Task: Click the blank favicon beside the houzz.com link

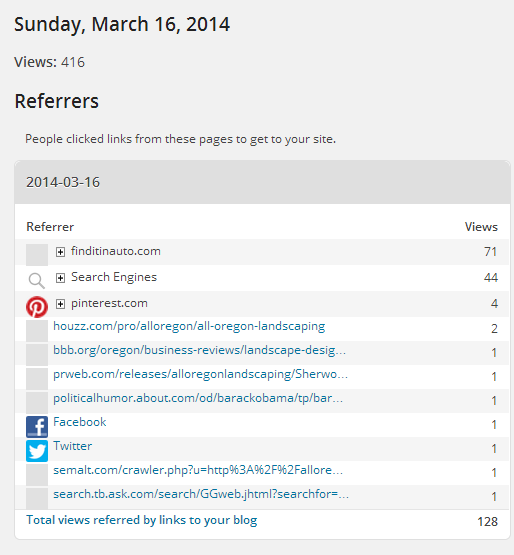Action: pos(37,330)
